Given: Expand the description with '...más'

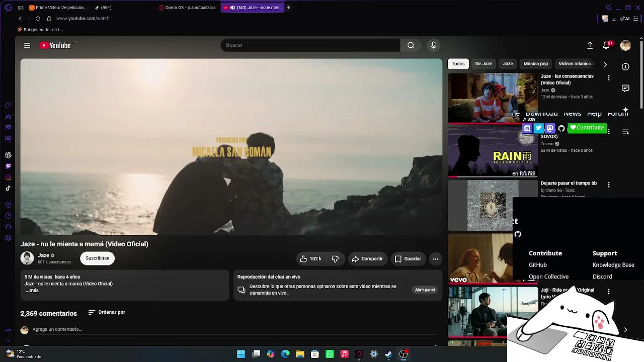Looking at the screenshot, I should click(32, 291).
